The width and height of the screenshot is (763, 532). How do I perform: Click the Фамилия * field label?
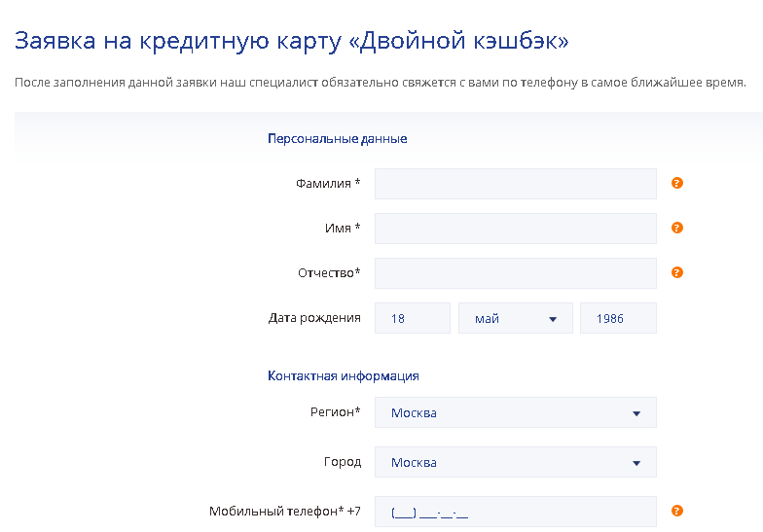pyautogui.click(x=328, y=184)
